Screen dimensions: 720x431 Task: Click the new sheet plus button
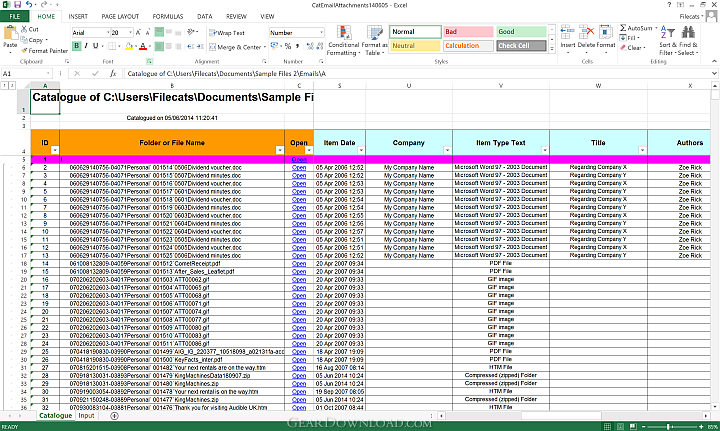[114, 416]
